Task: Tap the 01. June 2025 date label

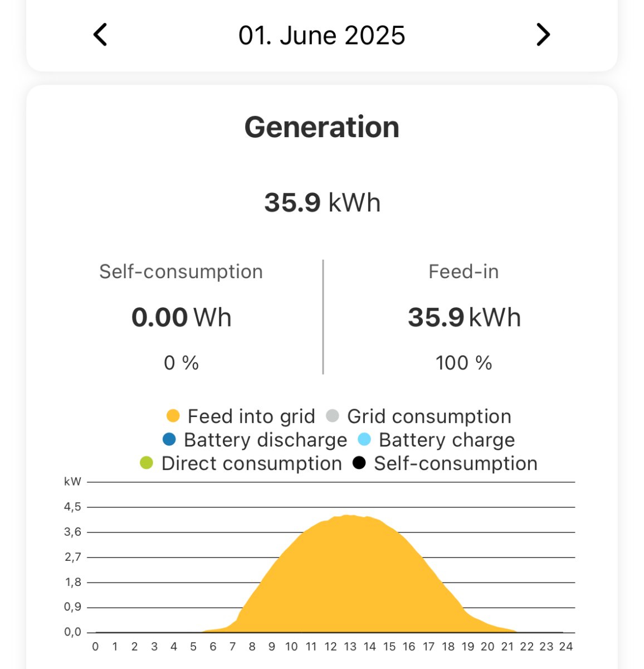Action: [x=321, y=36]
